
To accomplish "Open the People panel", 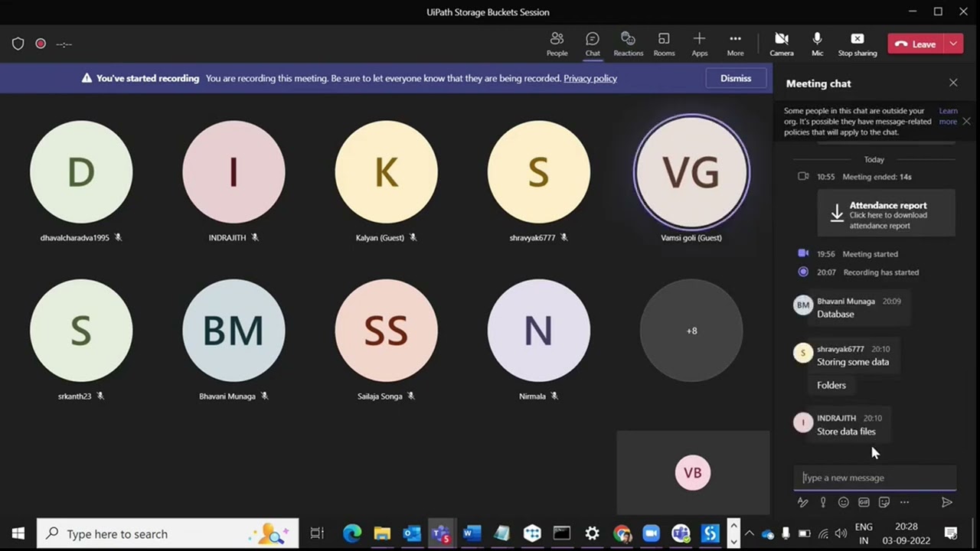I will (557, 44).
